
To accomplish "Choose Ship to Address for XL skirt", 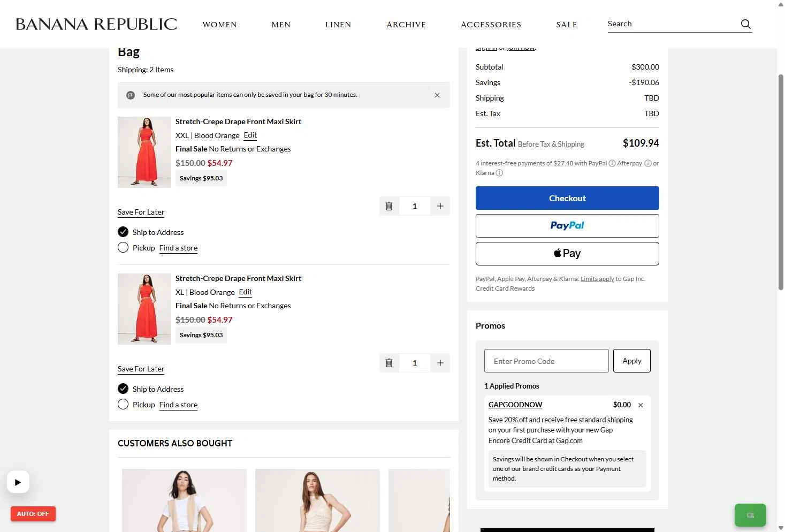I will pos(123,389).
